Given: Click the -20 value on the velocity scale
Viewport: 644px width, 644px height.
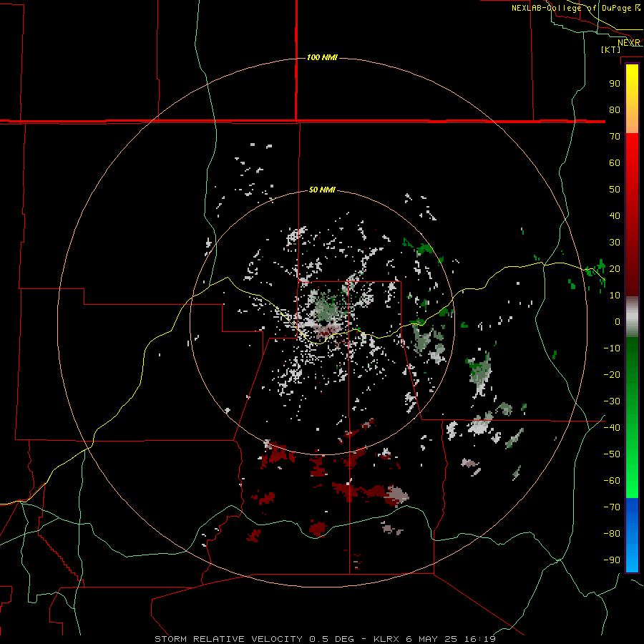Looking at the screenshot, I should (x=612, y=374).
